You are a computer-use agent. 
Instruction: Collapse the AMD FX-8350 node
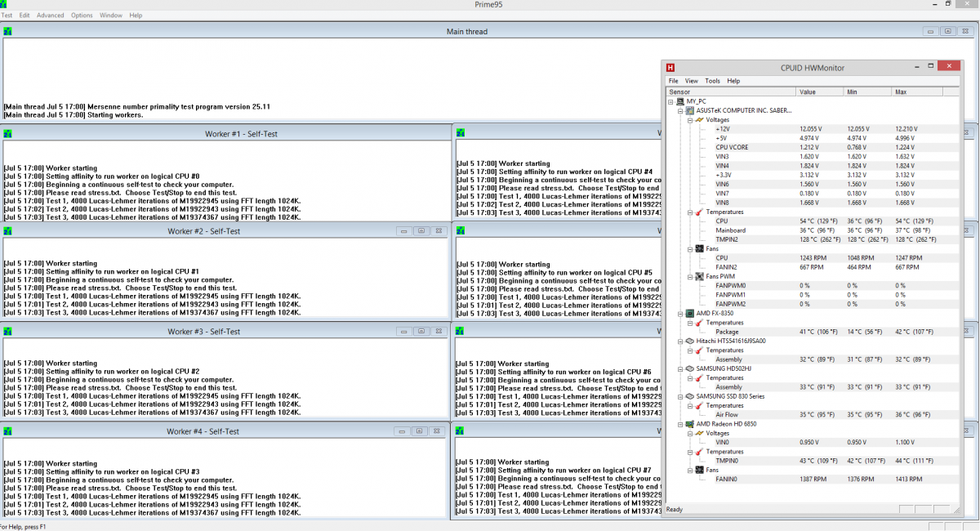click(x=680, y=313)
